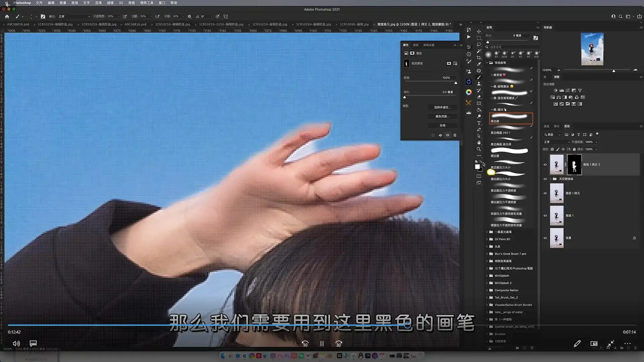Click the white foreground color swatch

pyautogui.click(x=477, y=167)
